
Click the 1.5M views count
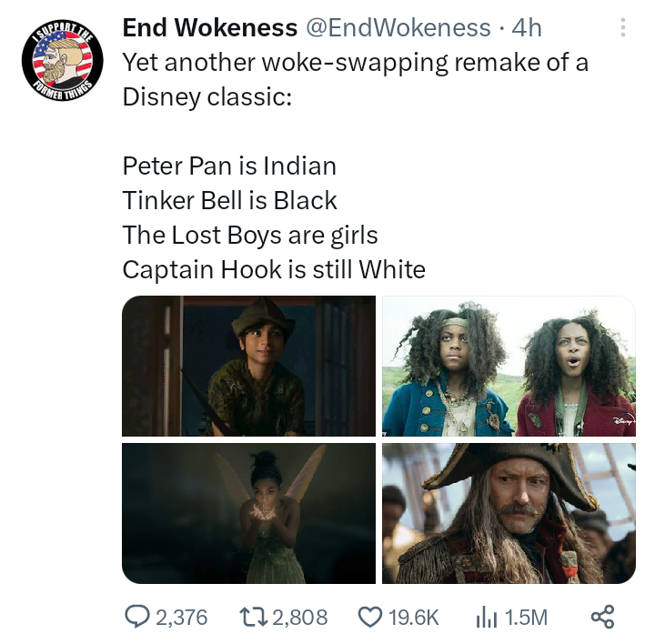tap(526, 618)
